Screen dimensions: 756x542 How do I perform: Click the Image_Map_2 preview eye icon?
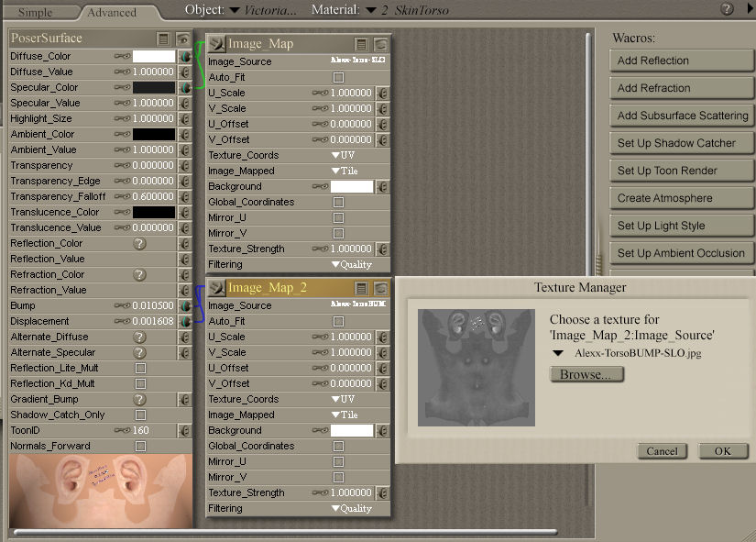[x=380, y=288]
